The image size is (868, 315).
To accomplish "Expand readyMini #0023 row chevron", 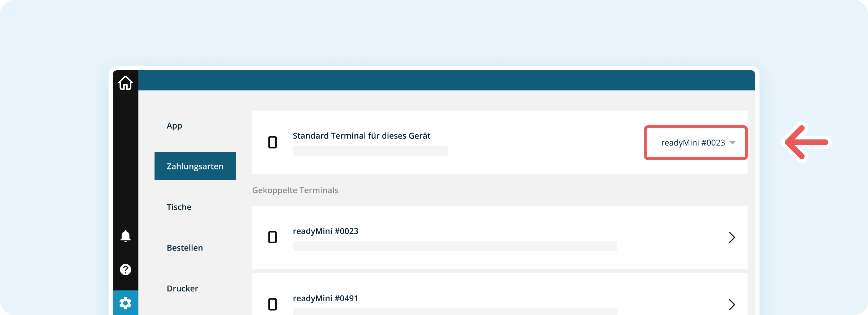I will click(x=732, y=237).
